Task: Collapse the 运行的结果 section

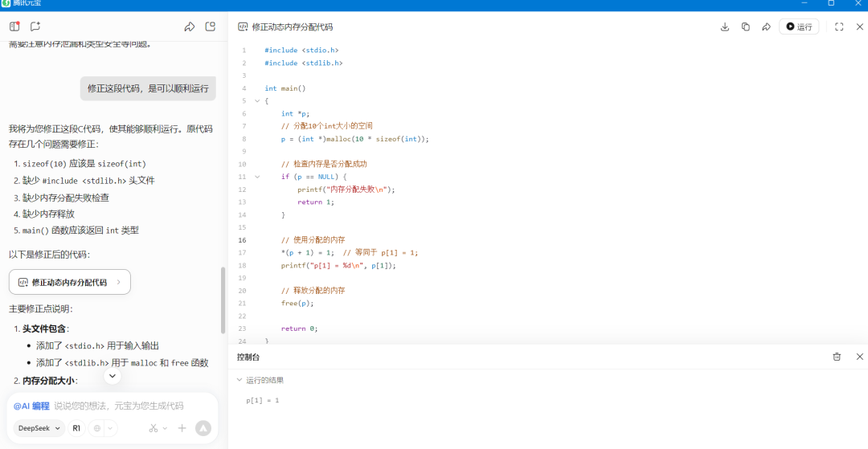Action: (240, 380)
